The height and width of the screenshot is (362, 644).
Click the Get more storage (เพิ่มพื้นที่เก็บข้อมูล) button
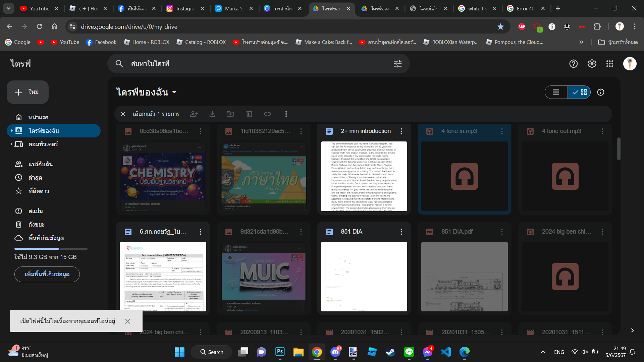click(x=47, y=274)
